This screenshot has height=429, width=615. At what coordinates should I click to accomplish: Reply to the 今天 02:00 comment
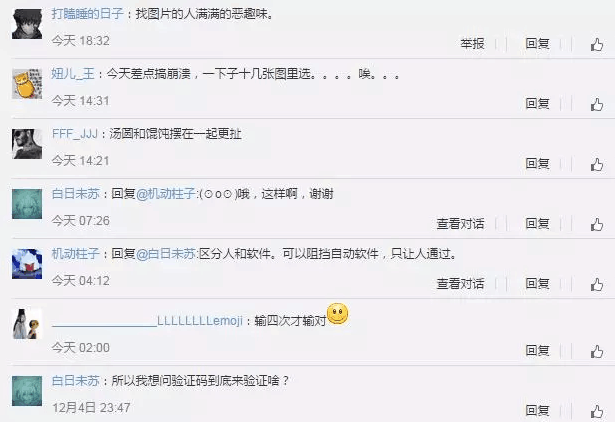coord(537,351)
